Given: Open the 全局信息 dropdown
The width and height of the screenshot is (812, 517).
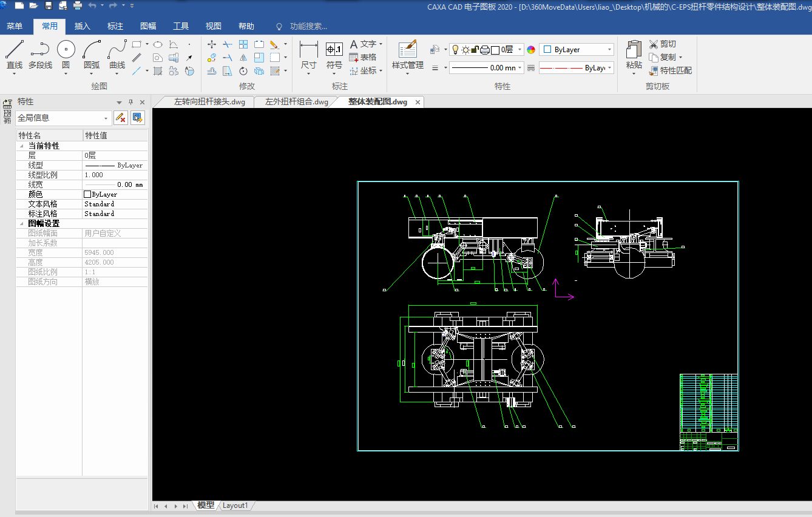Looking at the screenshot, I should 106,118.
